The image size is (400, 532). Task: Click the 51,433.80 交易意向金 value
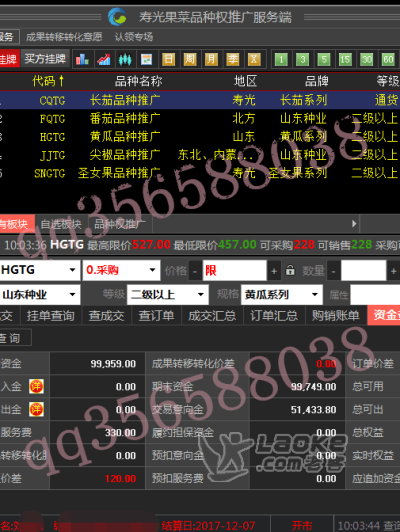click(313, 410)
